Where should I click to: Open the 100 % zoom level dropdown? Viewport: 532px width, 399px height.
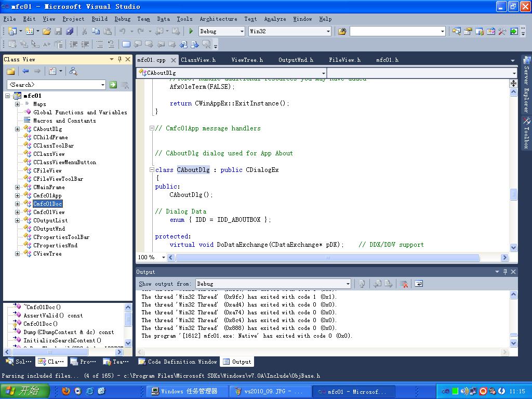(164, 258)
